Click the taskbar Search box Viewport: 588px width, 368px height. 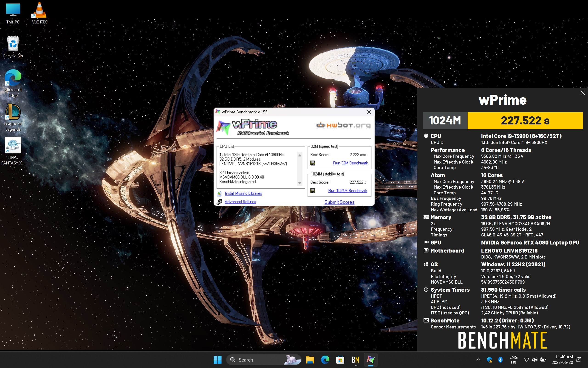point(264,360)
